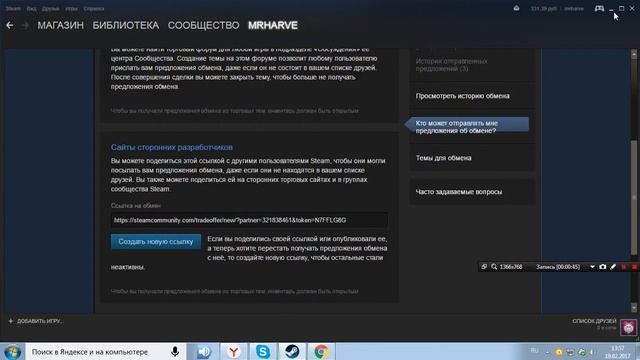Image resolution: width=640 pixels, height=360 pixels.
Task: Open Windows Start button
Action: pos(12,351)
